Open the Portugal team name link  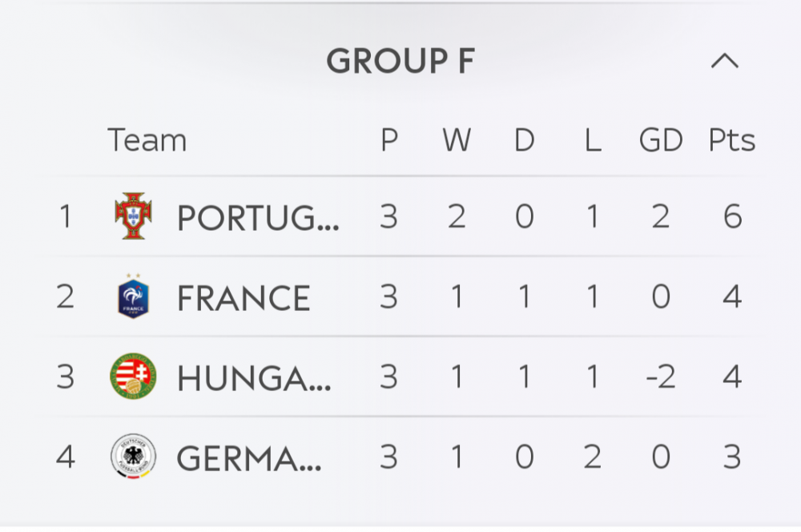(x=258, y=217)
